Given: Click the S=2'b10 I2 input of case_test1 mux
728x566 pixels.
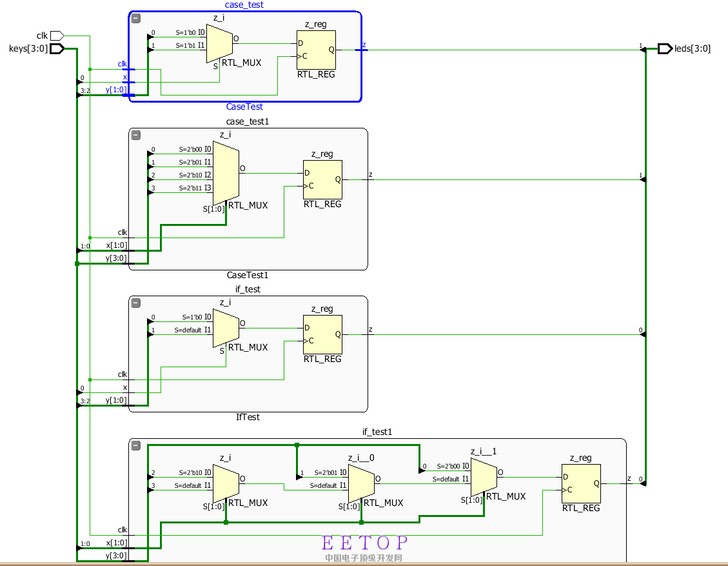Looking at the screenshot, I should click(195, 175).
